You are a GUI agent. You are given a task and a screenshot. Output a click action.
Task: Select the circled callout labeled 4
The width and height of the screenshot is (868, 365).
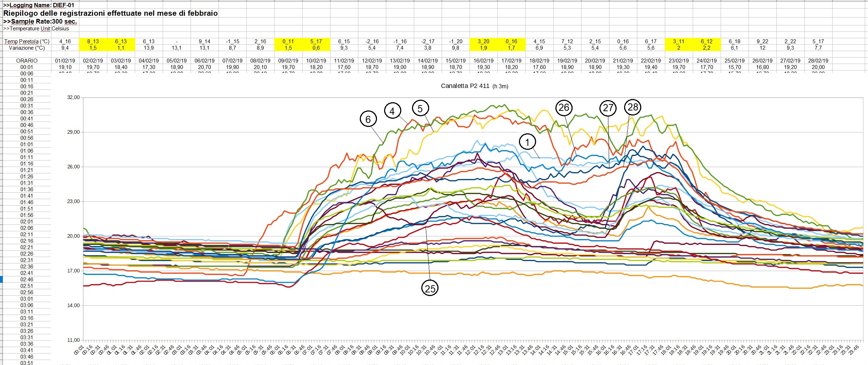pos(392,111)
